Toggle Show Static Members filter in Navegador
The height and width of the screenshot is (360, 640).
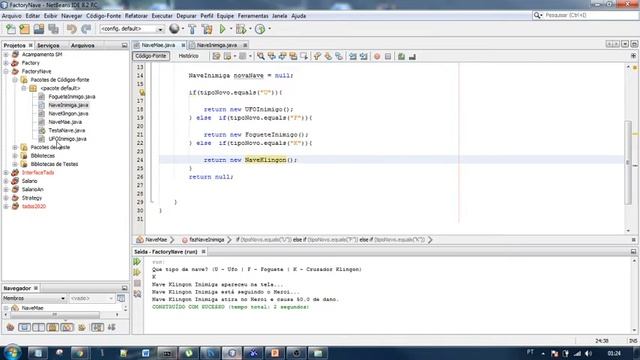(38, 327)
